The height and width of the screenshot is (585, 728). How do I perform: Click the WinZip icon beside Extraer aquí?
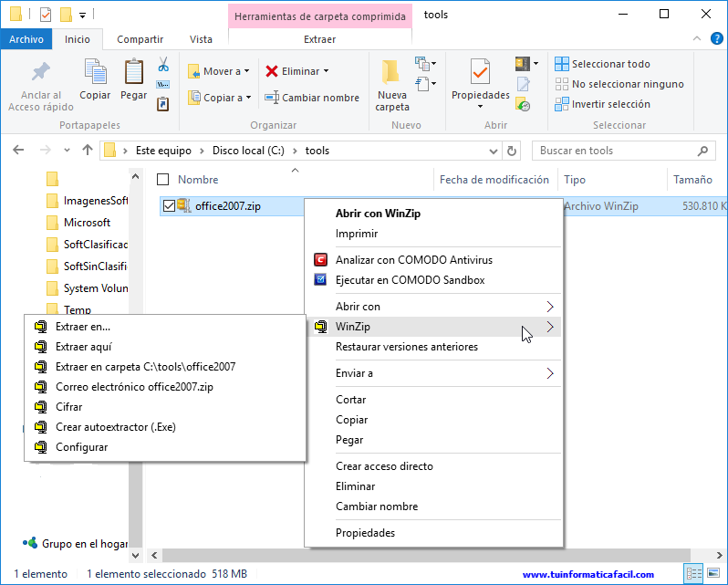pos(41,347)
